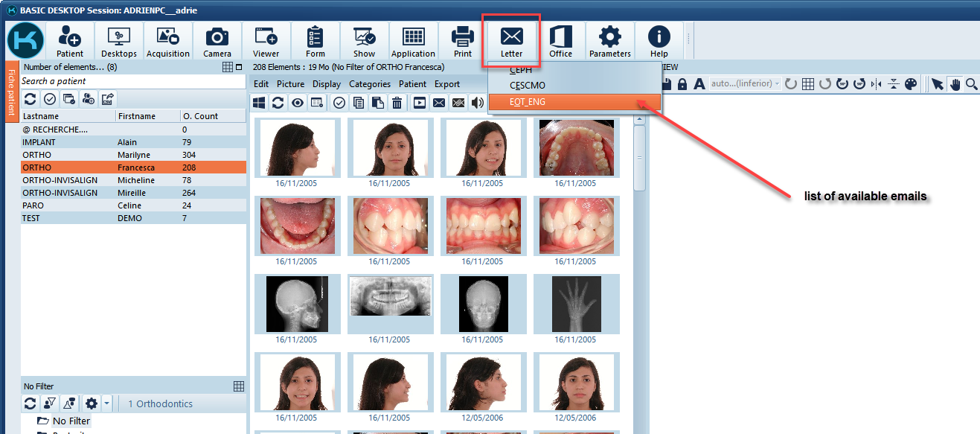Click the Acquisition toolbar icon
This screenshot has height=434, width=980.
coord(167,40)
